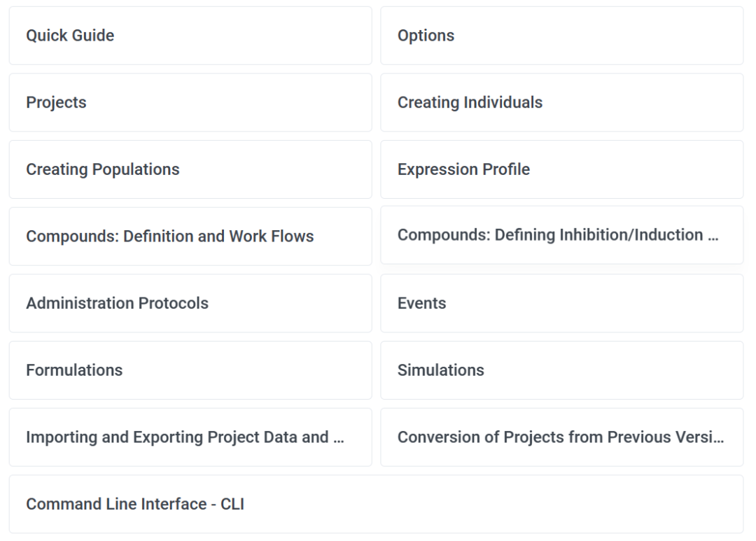Click the 'Events' card title

(x=421, y=303)
